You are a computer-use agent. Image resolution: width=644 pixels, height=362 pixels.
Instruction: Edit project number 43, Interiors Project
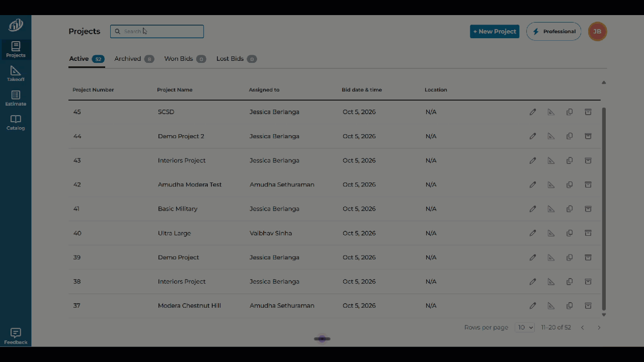click(533, 160)
